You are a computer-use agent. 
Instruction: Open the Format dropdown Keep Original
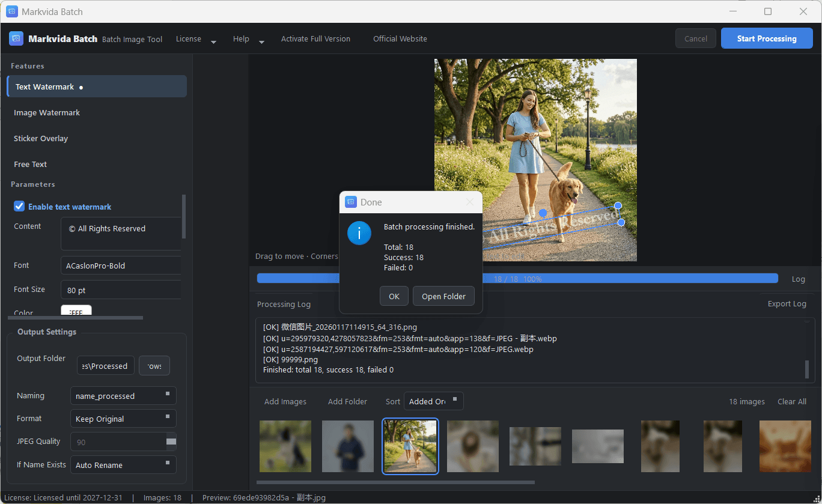pos(123,419)
